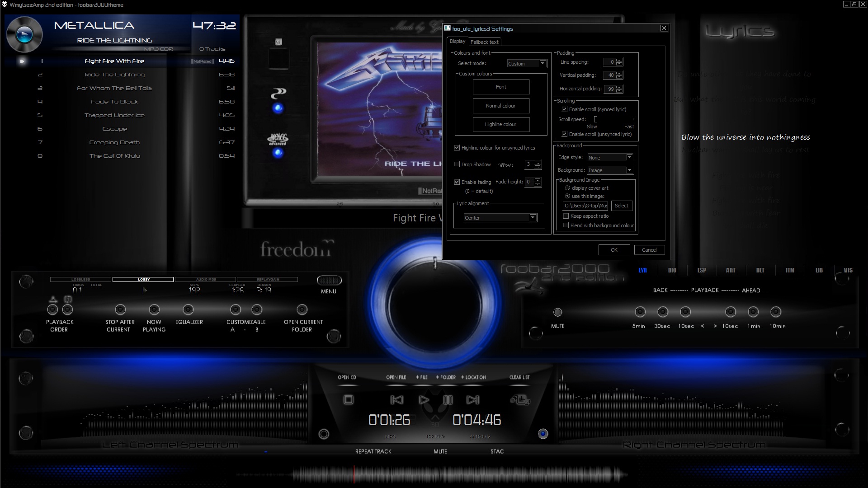Click the clear list icon
Screen dimensions: 868x488
520,400
